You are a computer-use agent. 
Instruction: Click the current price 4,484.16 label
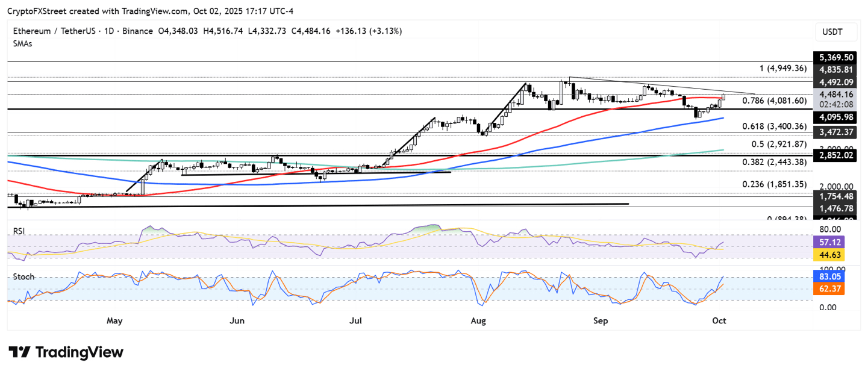pyautogui.click(x=834, y=94)
